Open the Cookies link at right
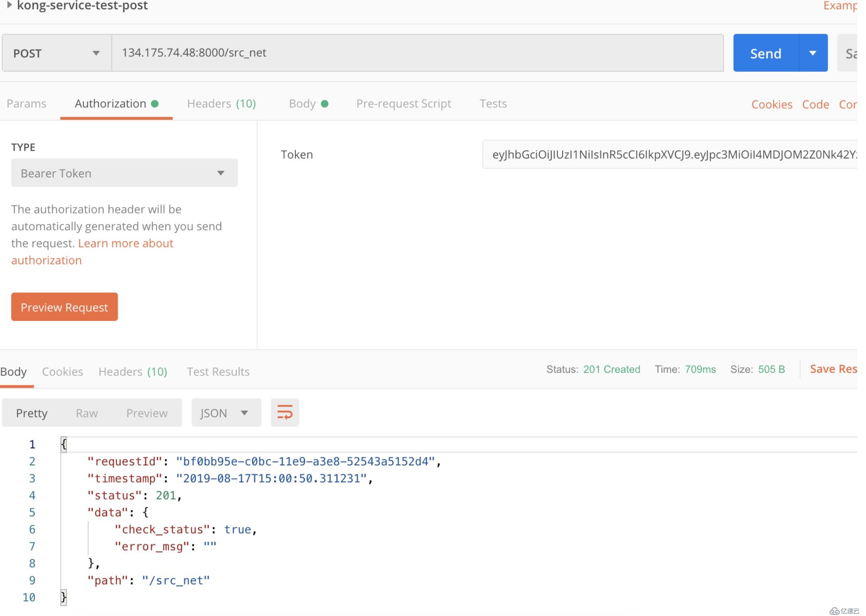Viewport: 866px width, 616px height. 772,105
